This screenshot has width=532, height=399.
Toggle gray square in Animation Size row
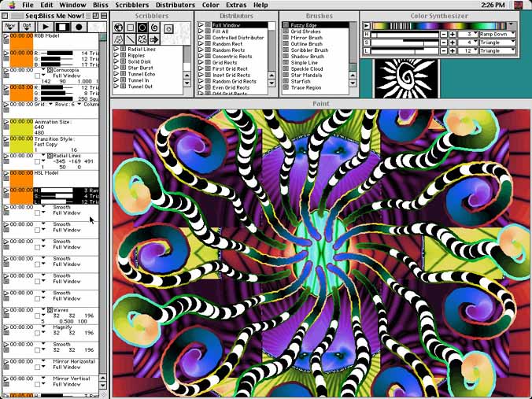point(6,127)
